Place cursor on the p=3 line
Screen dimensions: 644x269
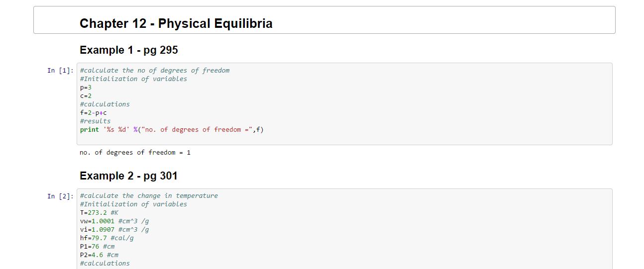click(86, 88)
